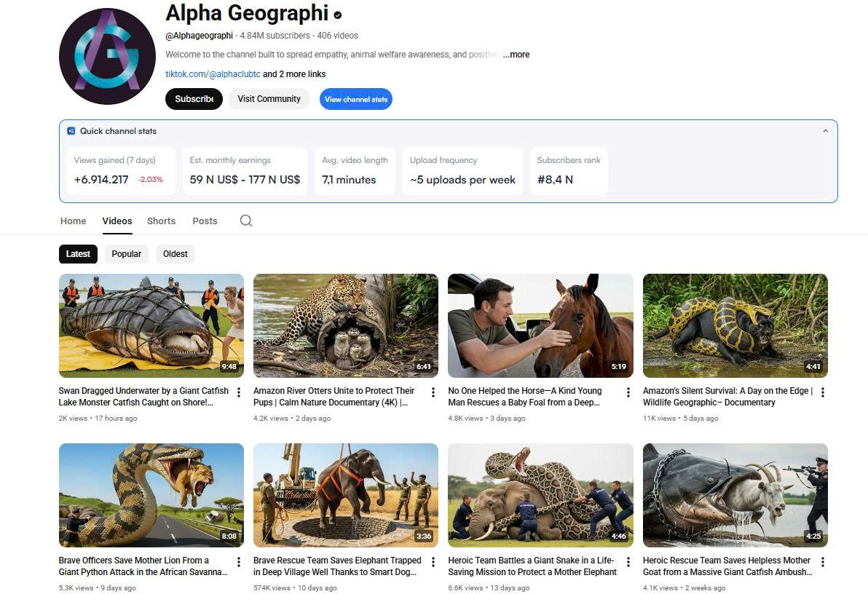
Task: Open the tiktok.com/@alphaclubtc link
Action: pos(213,74)
